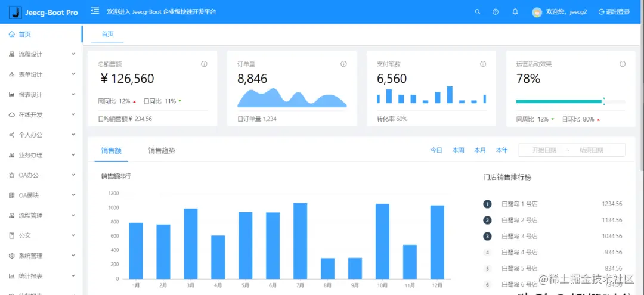
Task: Filter sales by 本月
Action: click(x=480, y=150)
